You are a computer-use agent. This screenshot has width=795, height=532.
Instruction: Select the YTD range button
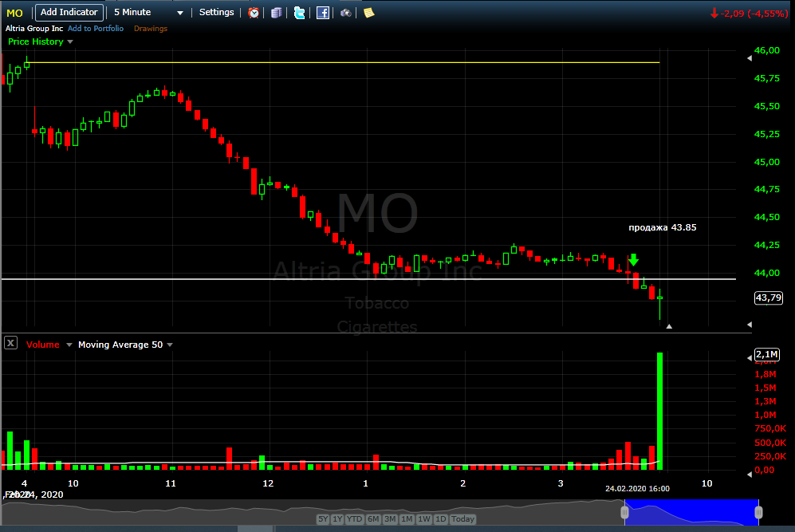(354, 518)
